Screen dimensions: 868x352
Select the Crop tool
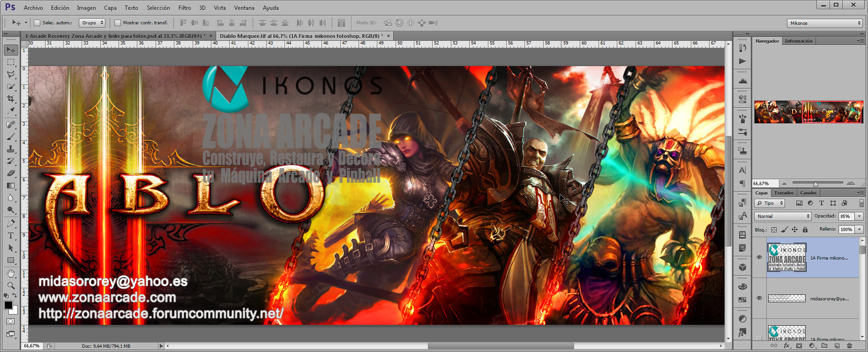[10, 99]
